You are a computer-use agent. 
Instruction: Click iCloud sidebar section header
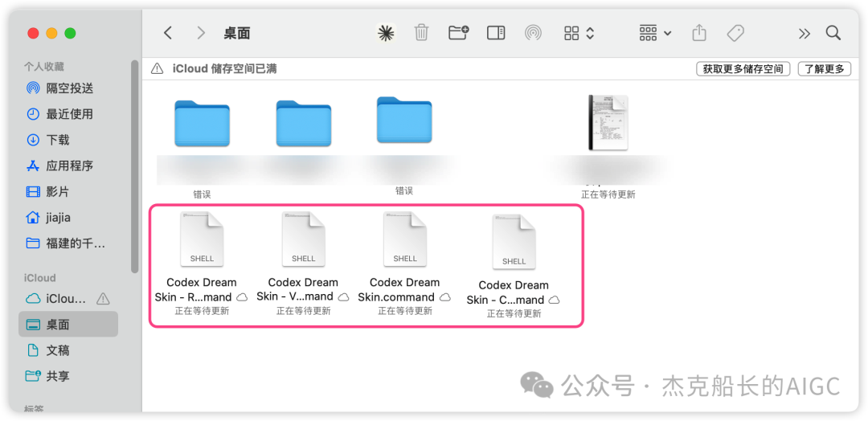(40, 278)
